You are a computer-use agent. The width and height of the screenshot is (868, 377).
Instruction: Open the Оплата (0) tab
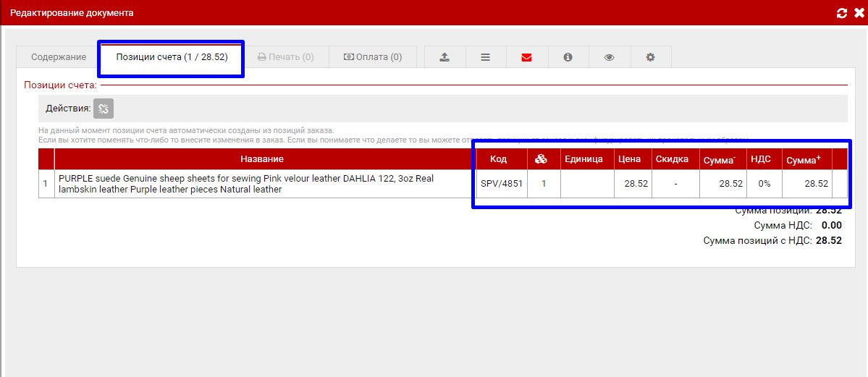tap(373, 57)
